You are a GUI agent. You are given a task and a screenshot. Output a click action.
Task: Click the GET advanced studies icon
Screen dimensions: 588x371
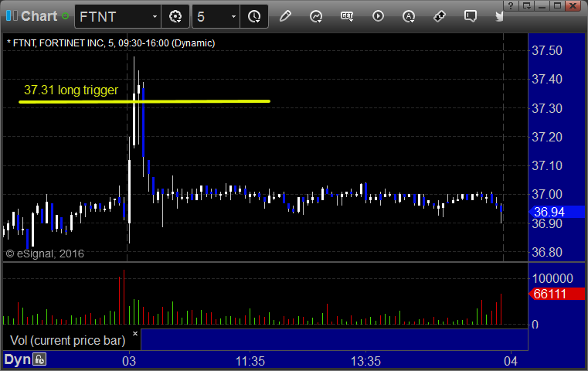pyautogui.click(x=347, y=16)
